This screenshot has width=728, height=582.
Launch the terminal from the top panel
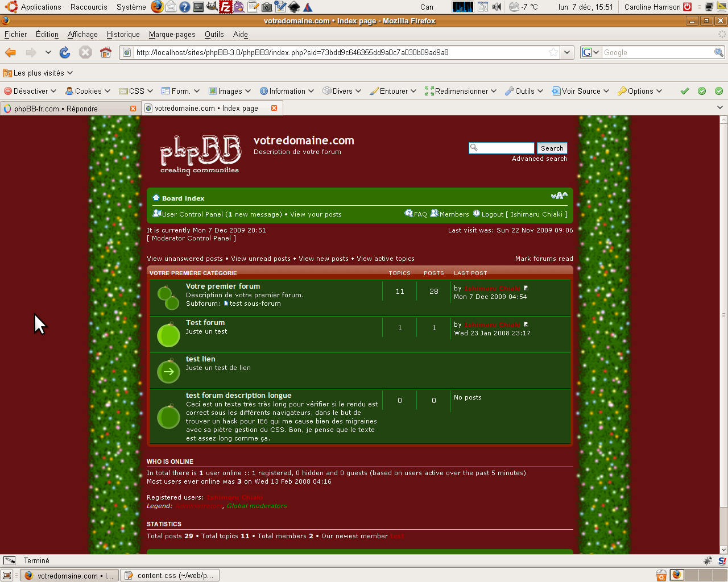pyautogui.click(x=198, y=7)
